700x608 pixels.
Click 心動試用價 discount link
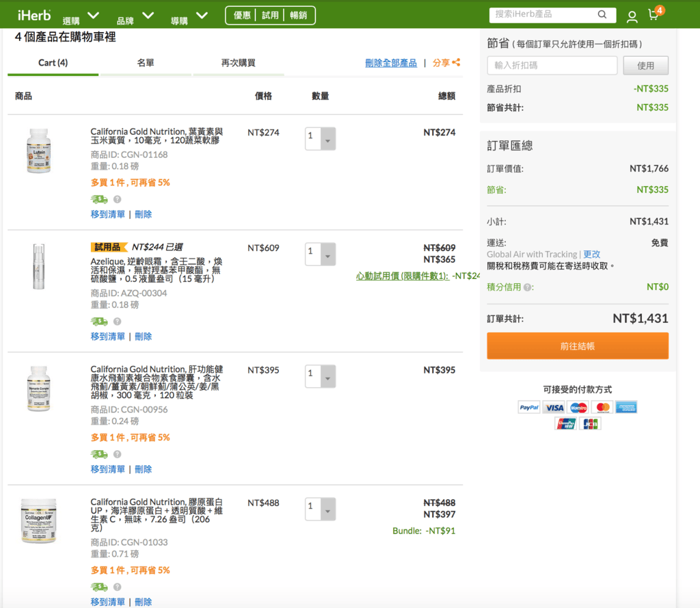click(402, 276)
